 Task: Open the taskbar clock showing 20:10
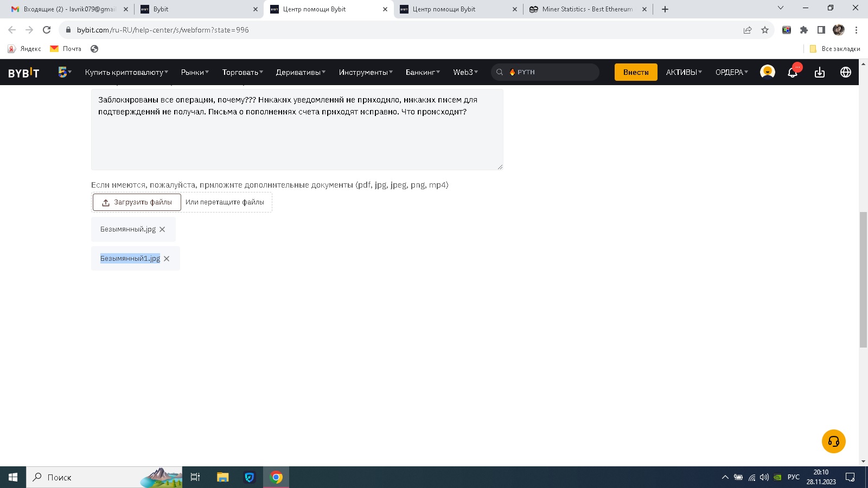(x=821, y=477)
